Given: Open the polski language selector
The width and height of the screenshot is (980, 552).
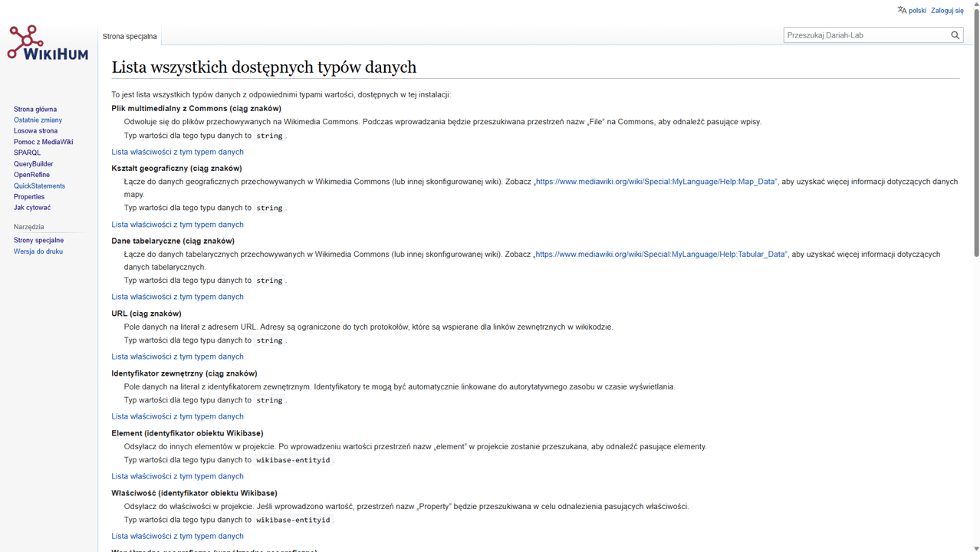Looking at the screenshot, I should pyautogui.click(x=917, y=11).
